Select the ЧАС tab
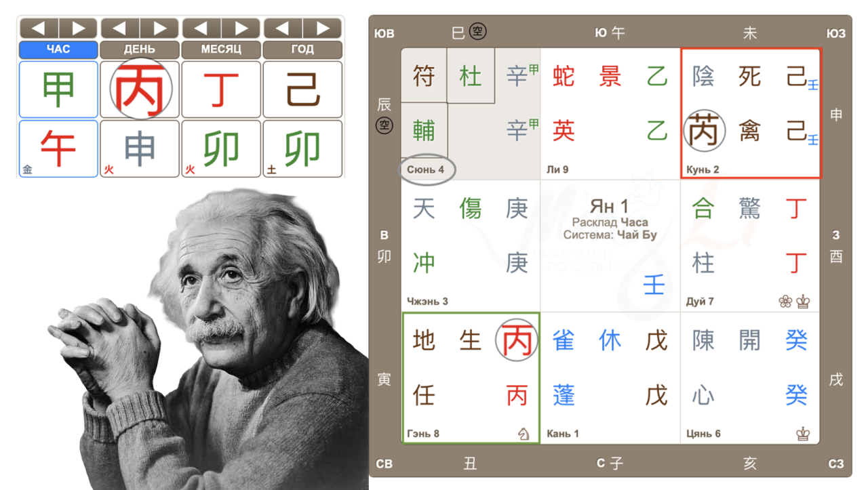Viewport: 868px width, 490px height. (x=58, y=49)
